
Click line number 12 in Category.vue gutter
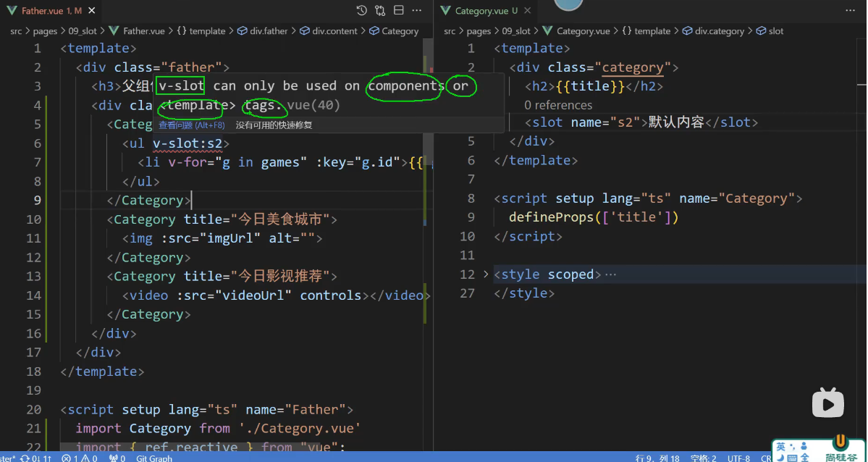[x=467, y=274]
